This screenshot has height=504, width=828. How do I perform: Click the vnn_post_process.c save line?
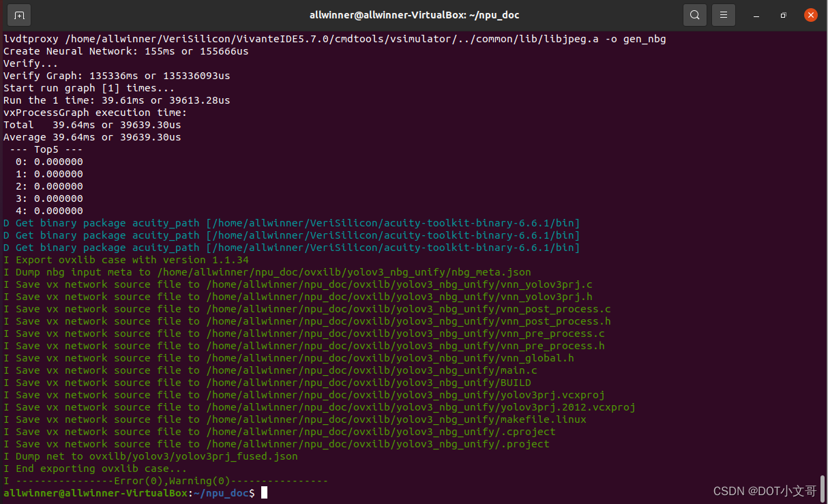307,309
